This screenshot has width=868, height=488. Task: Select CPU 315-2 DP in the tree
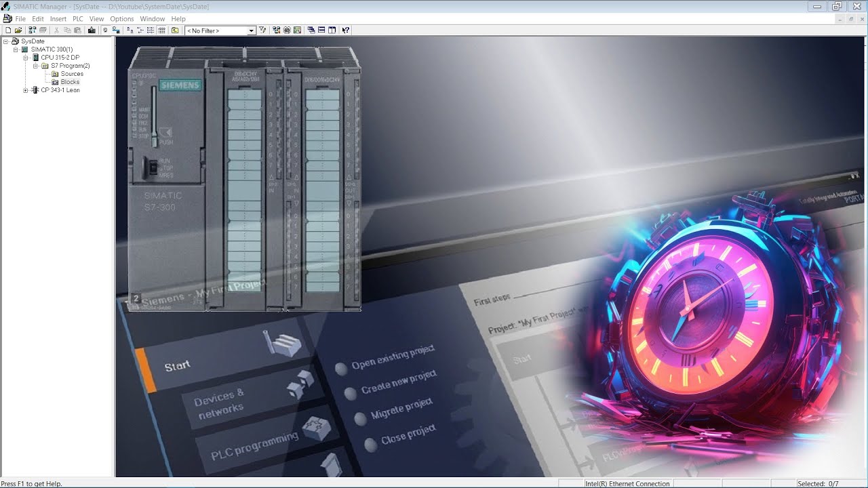pyautogui.click(x=60, y=58)
